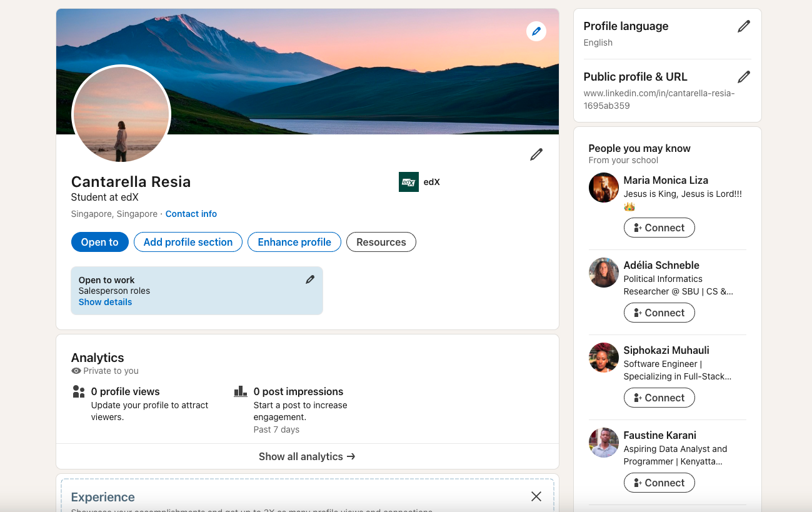Click Cantarella Resia's profile photo
The image size is (812, 512).
coord(121,114)
